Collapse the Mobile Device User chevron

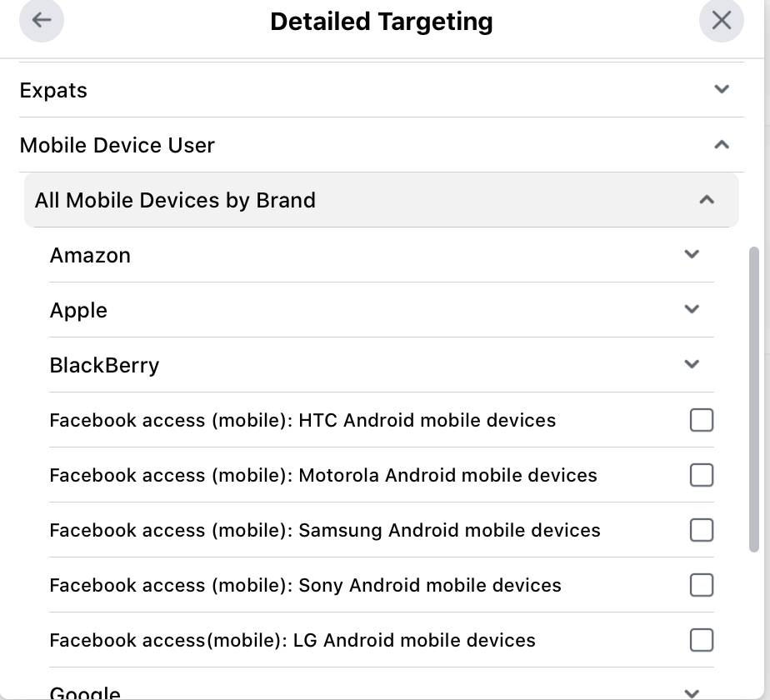pos(722,144)
